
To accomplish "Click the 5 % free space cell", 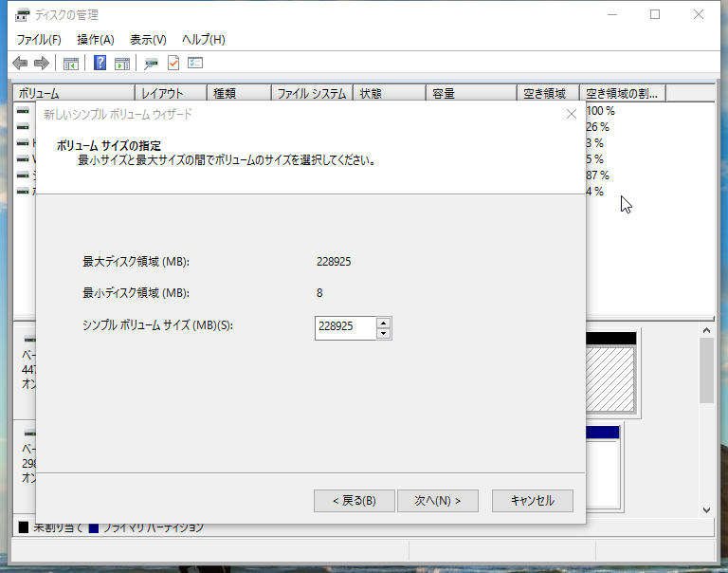I will click(594, 159).
